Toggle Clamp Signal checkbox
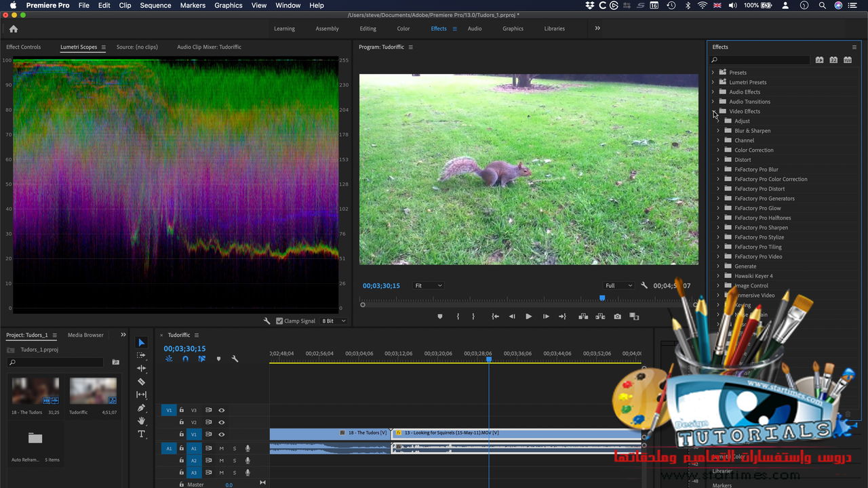868x488 pixels. click(279, 321)
